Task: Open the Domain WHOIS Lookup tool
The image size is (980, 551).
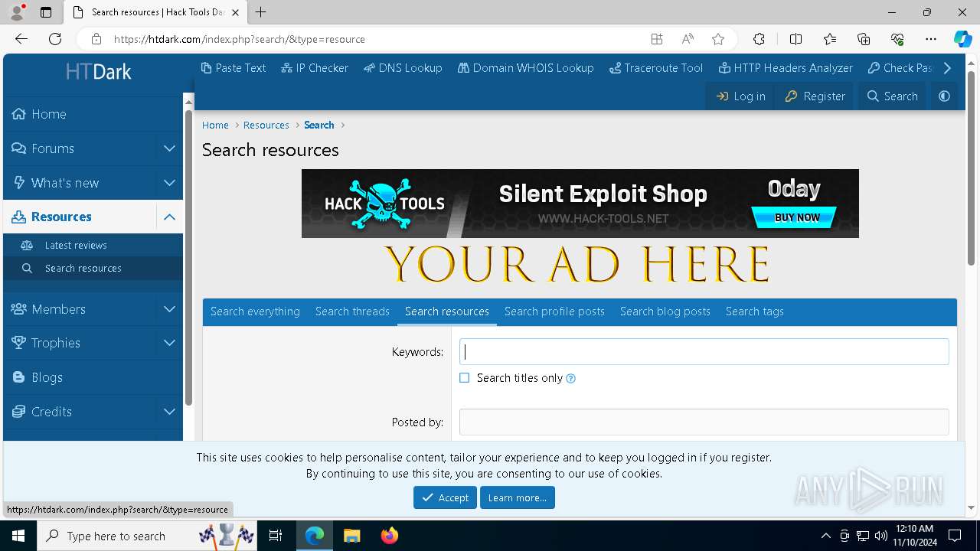Action: point(525,67)
